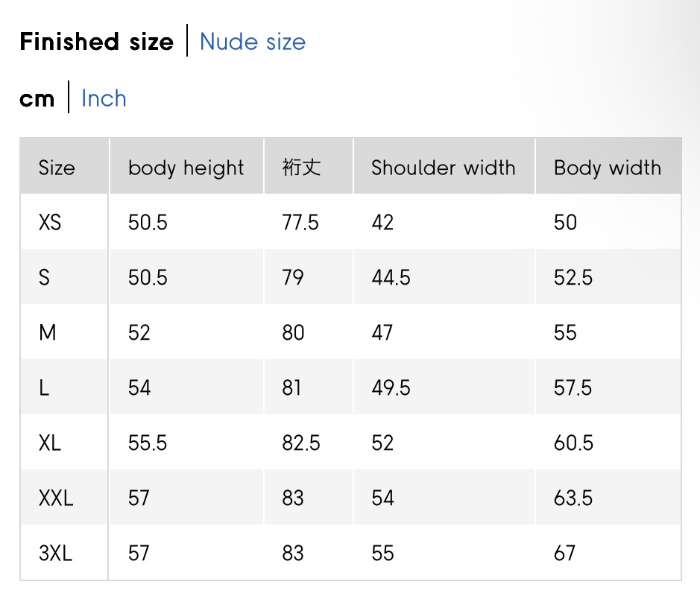Click the 60.5 body width cell
Screen dimensions: 700x602
[573, 443]
